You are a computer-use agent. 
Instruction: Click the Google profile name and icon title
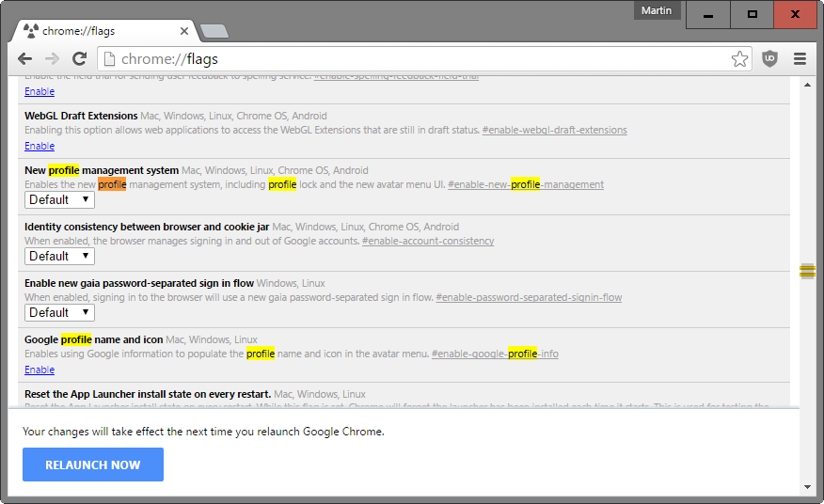pyautogui.click(x=93, y=339)
